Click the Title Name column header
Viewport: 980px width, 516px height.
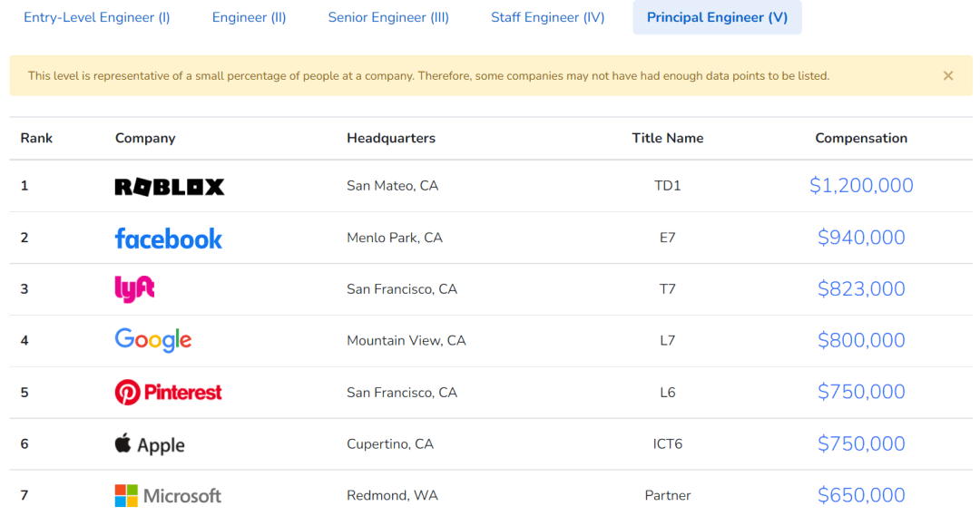pos(668,138)
